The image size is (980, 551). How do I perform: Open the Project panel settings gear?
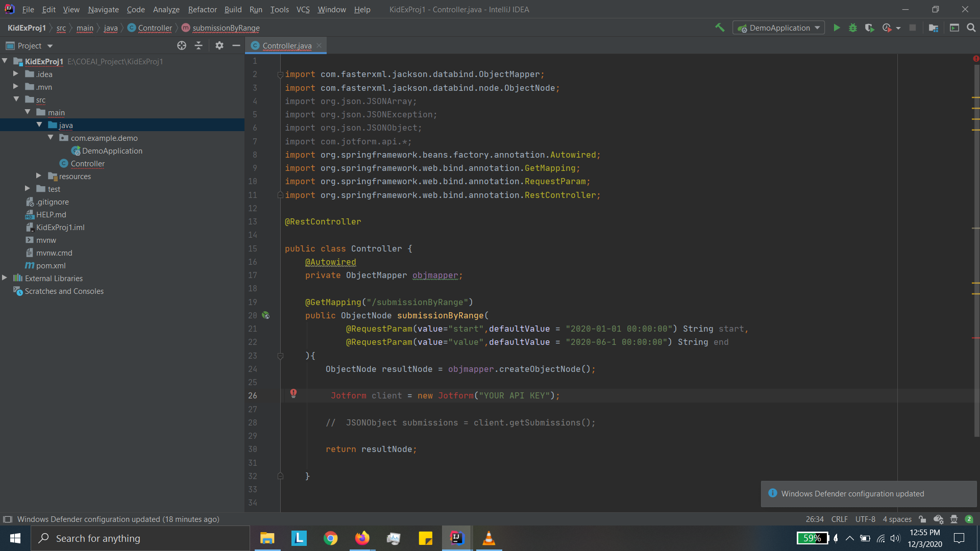[219, 45]
